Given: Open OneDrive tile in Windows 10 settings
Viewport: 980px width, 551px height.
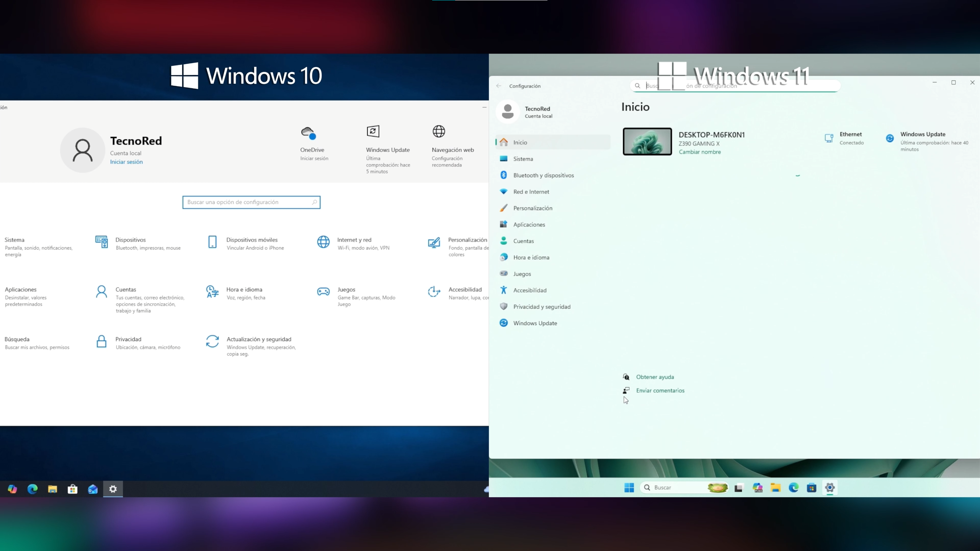Looking at the screenshot, I should [x=314, y=144].
